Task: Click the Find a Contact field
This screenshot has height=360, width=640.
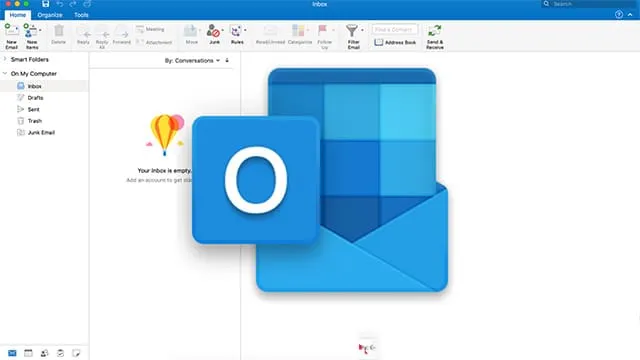Action: [395, 29]
